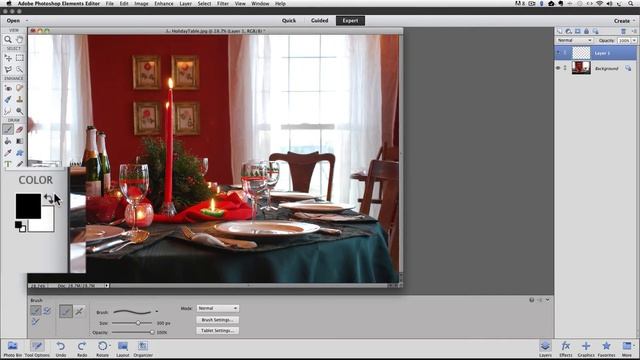Switch to Color Replacement brush option
This screenshot has height=360, width=640.
(36, 322)
